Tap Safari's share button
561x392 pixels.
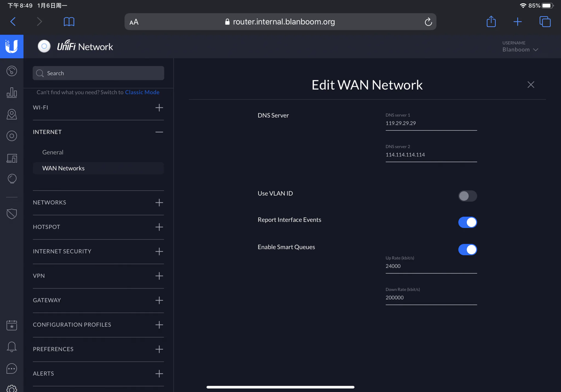tap(491, 22)
